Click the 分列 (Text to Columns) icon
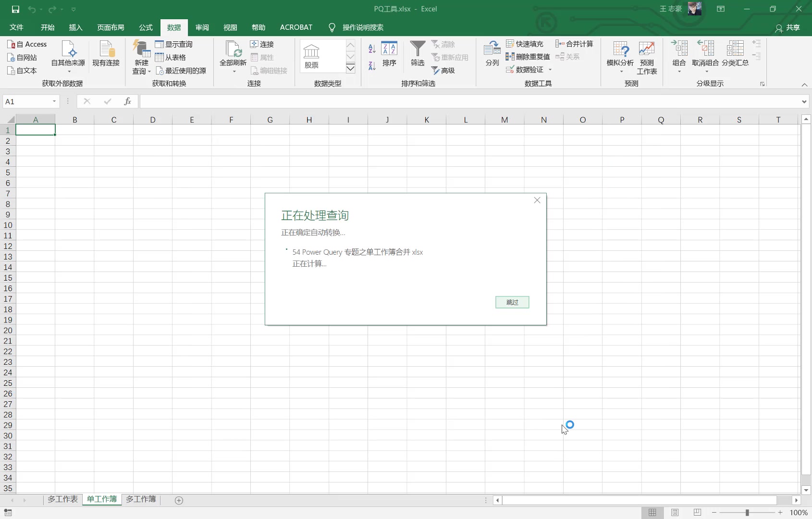Viewport: 812px width, 519px height. coord(491,53)
